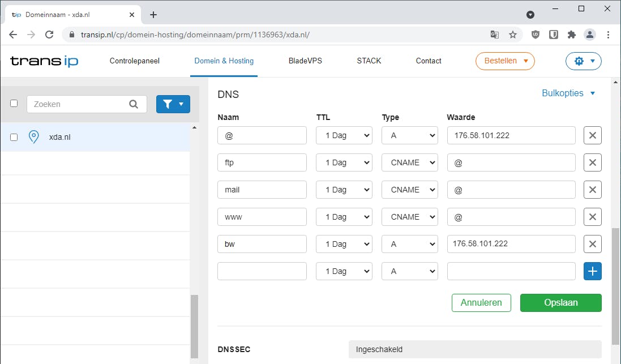Click the main page vertical scrollbar thumb

[615, 286]
